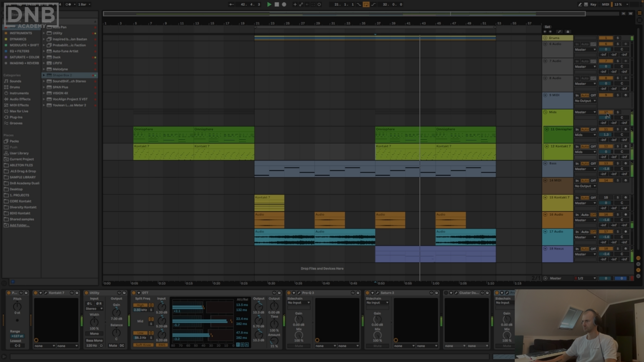The height and width of the screenshot is (362, 644).
Task: Click the Add Folder link
Action: [19, 225]
